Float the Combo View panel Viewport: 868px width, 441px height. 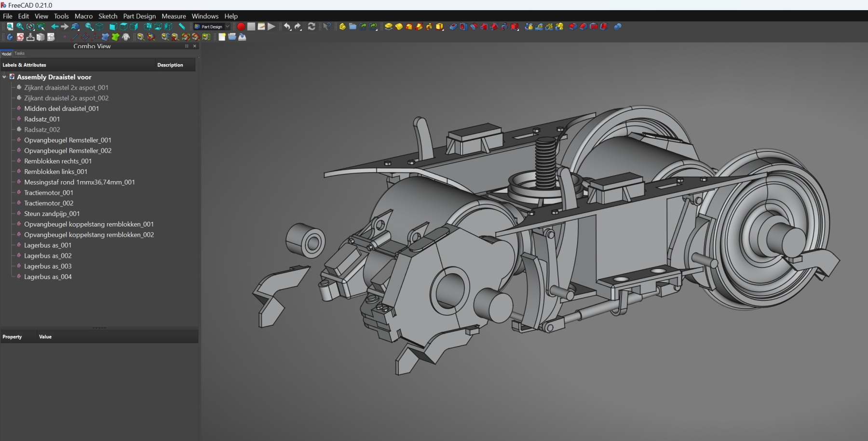click(x=187, y=46)
